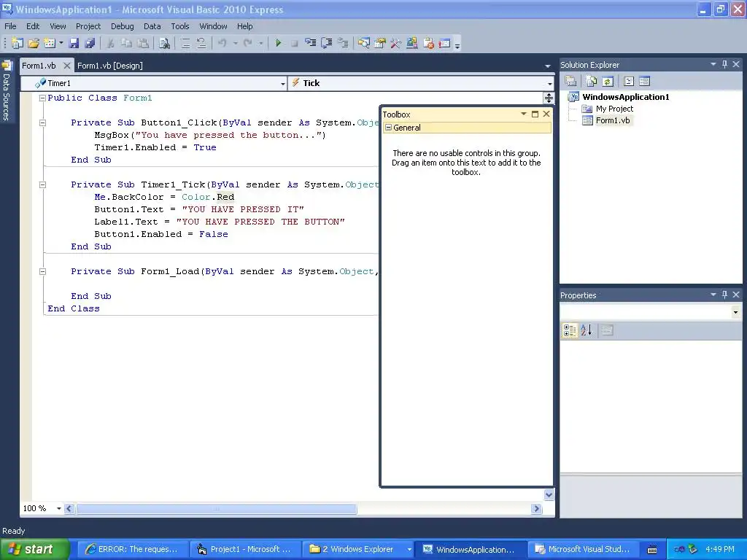Open the toolbar options overflow arrow
The height and width of the screenshot is (560, 747).
(457, 45)
